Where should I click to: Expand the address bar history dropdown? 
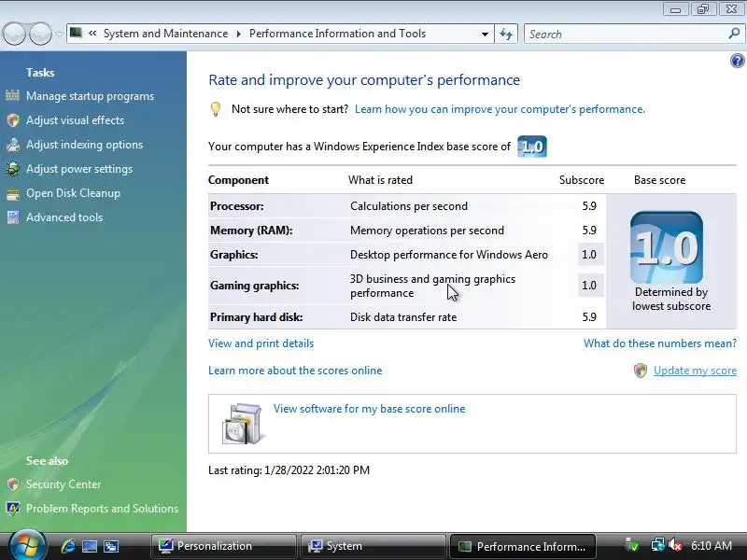[x=485, y=34]
